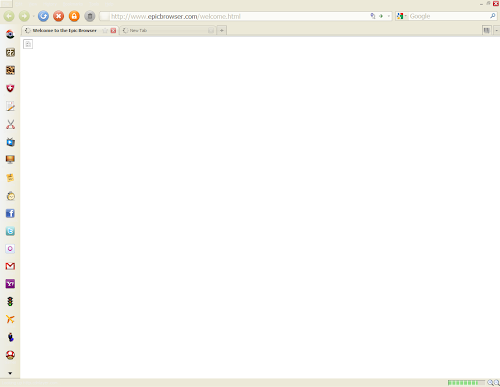Click the site identity box in address bar
Image resolution: width=500 pixels, height=387 pixels.
tap(105, 16)
